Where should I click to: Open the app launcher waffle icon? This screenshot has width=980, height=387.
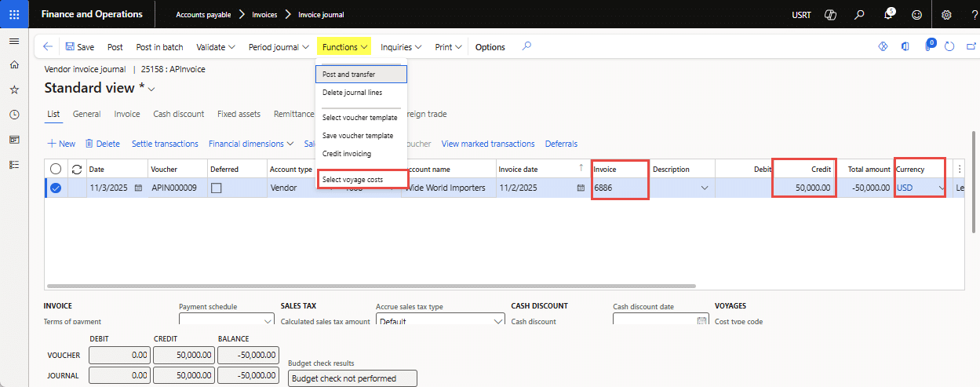point(14,14)
